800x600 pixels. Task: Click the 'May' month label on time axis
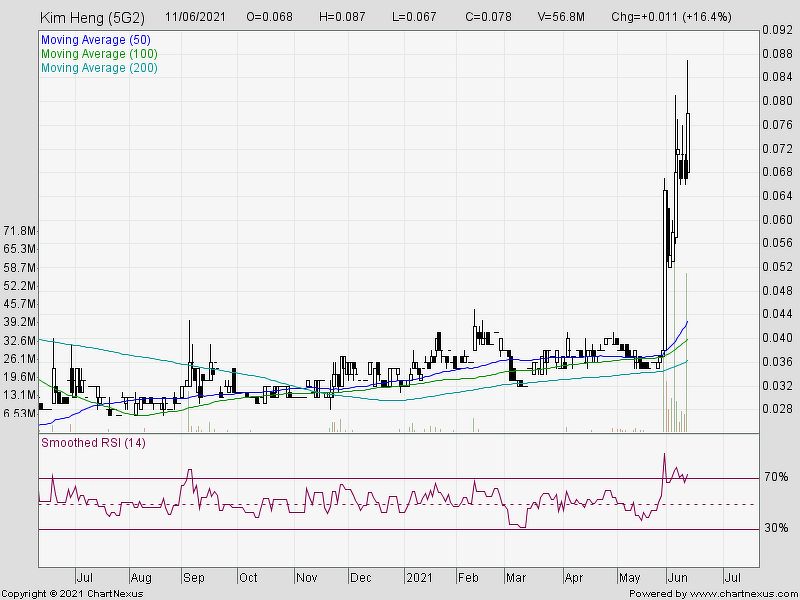coord(630,578)
